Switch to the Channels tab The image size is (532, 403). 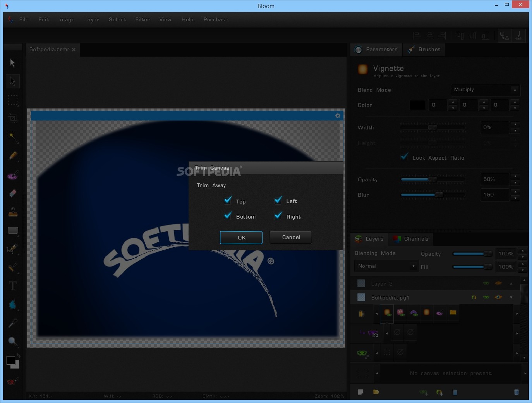(411, 239)
